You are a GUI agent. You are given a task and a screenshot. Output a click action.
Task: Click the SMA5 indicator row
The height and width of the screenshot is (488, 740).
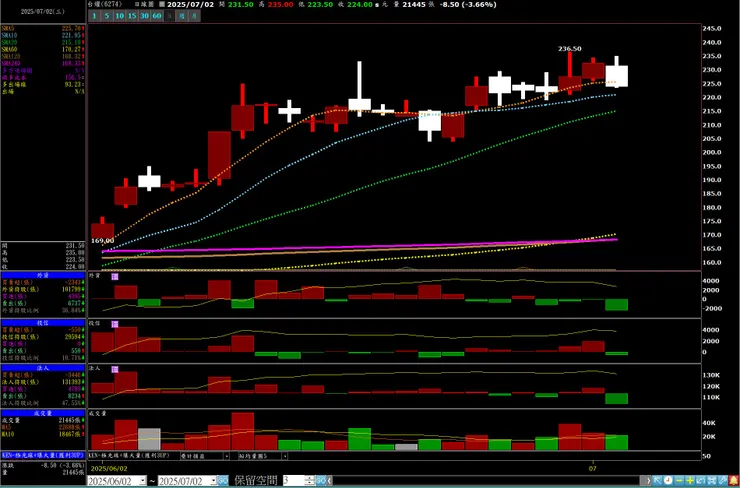[43, 28]
